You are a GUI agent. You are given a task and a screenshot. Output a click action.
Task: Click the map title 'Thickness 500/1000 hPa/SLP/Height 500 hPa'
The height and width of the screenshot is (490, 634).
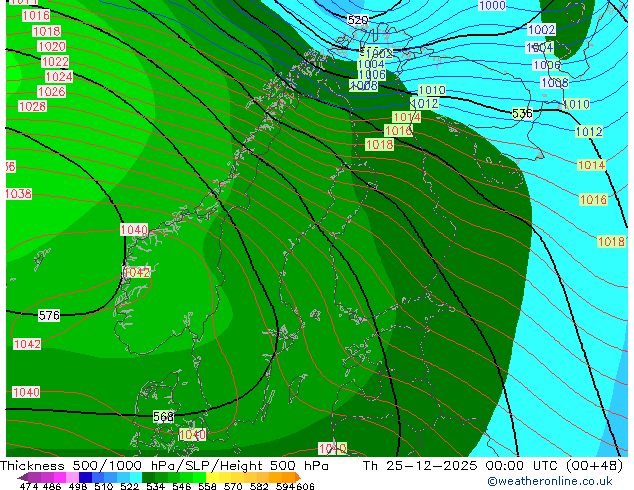point(164,466)
